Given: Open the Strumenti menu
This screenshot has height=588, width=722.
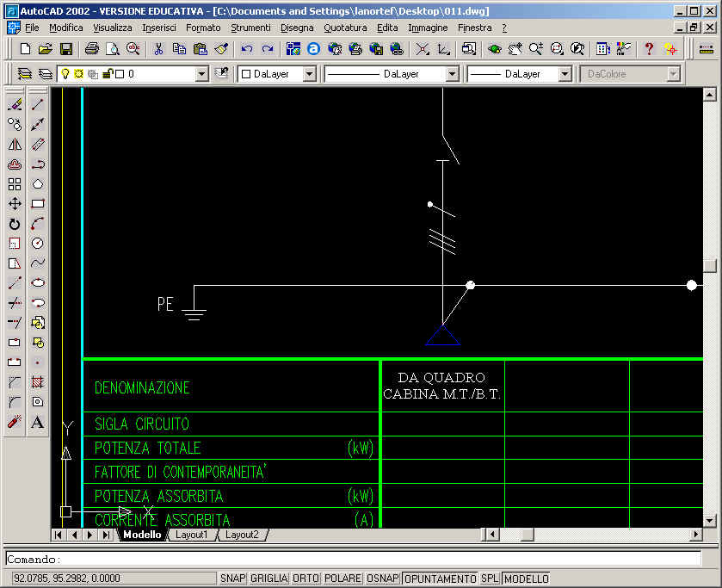Looking at the screenshot, I should 250,28.
